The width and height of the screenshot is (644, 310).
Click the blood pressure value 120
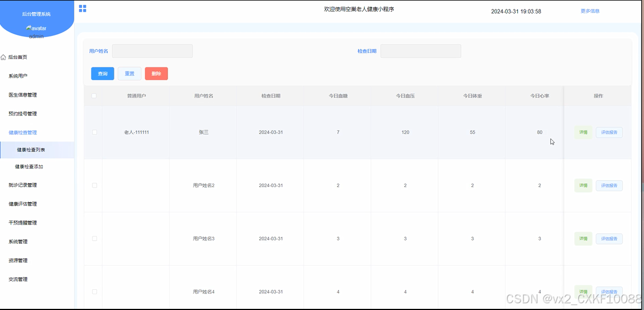406,133
